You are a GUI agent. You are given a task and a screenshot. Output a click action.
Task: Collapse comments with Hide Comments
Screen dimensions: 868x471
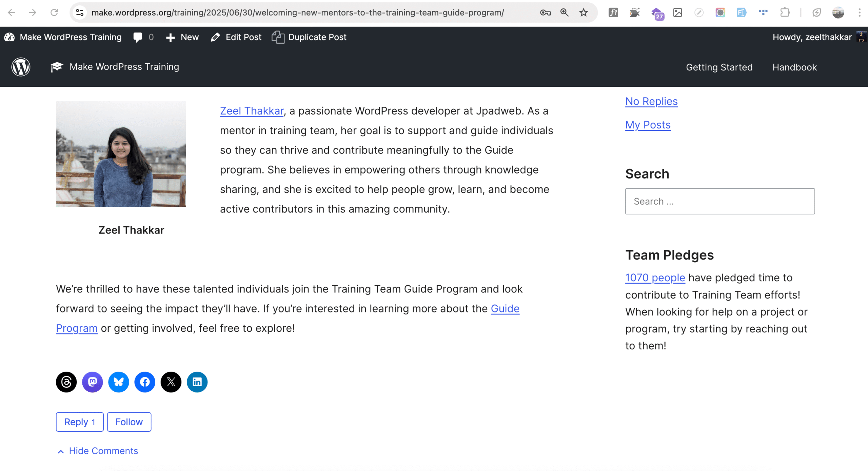(x=98, y=451)
